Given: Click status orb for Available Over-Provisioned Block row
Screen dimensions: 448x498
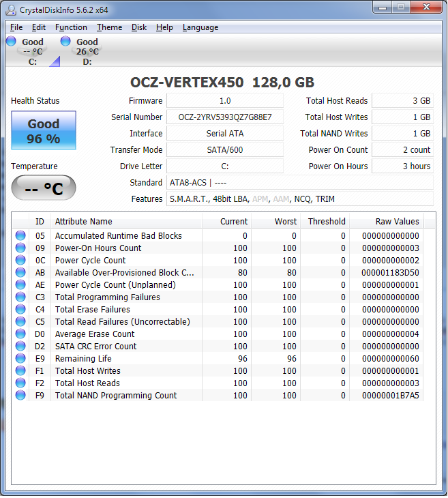Looking at the screenshot, I should pyautogui.click(x=20, y=272).
